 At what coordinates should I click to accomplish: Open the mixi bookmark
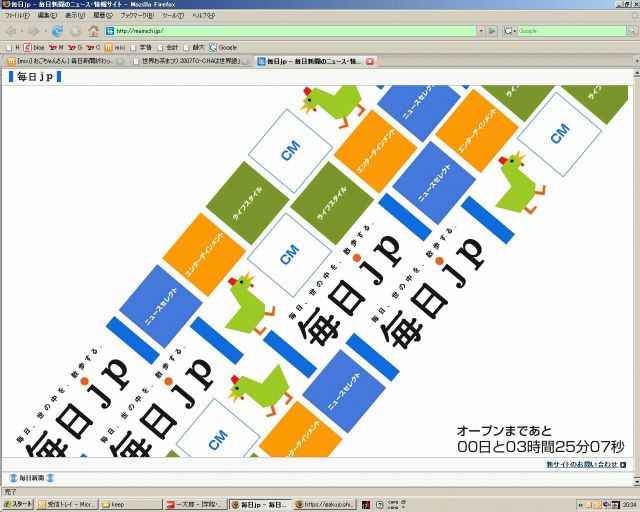point(115,47)
